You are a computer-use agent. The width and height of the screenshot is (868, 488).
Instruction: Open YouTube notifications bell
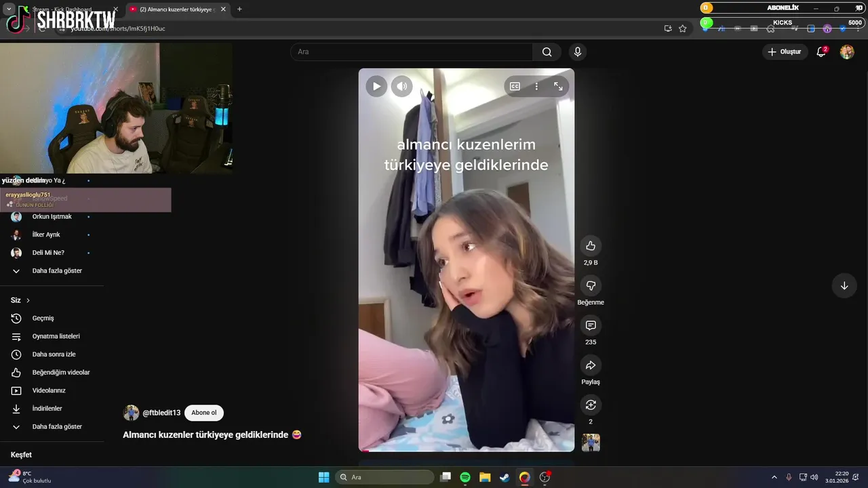[x=821, y=52]
